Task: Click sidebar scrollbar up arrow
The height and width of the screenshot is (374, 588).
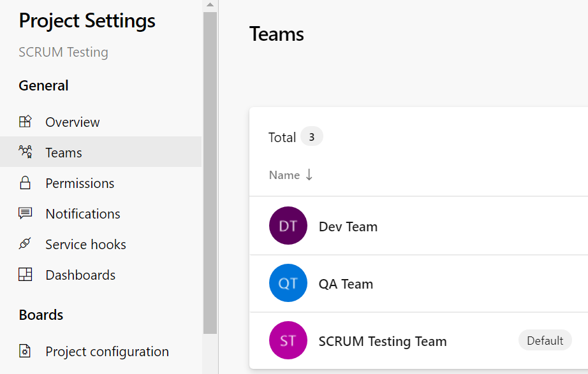Action: coord(210,5)
